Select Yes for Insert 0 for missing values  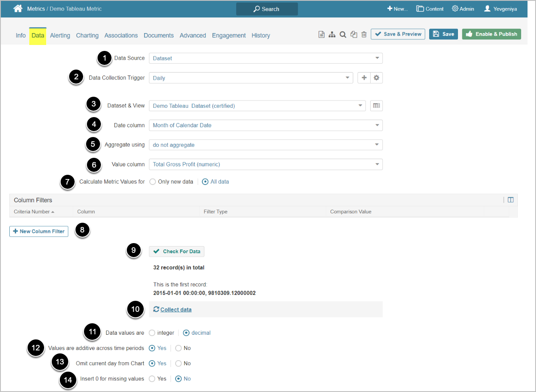click(x=152, y=378)
